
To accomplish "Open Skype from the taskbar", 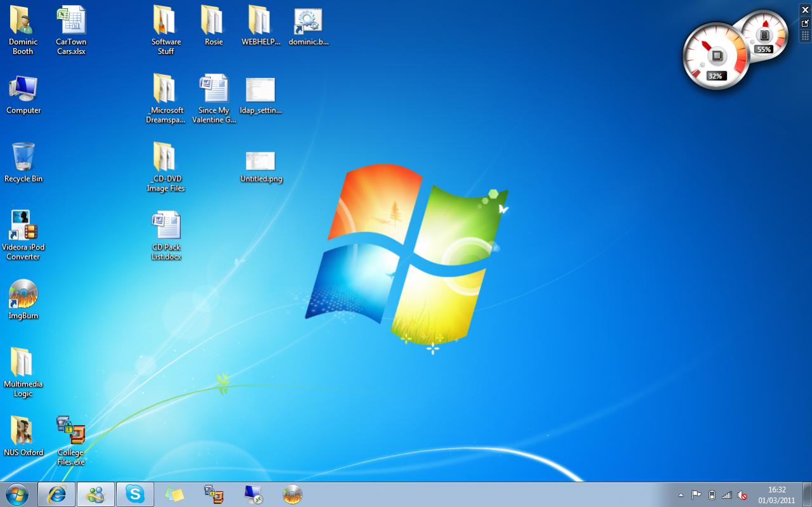I will (x=135, y=494).
